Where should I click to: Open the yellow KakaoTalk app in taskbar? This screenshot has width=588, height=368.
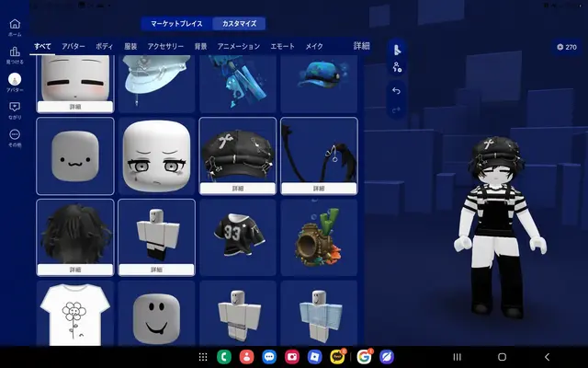pyautogui.click(x=337, y=357)
